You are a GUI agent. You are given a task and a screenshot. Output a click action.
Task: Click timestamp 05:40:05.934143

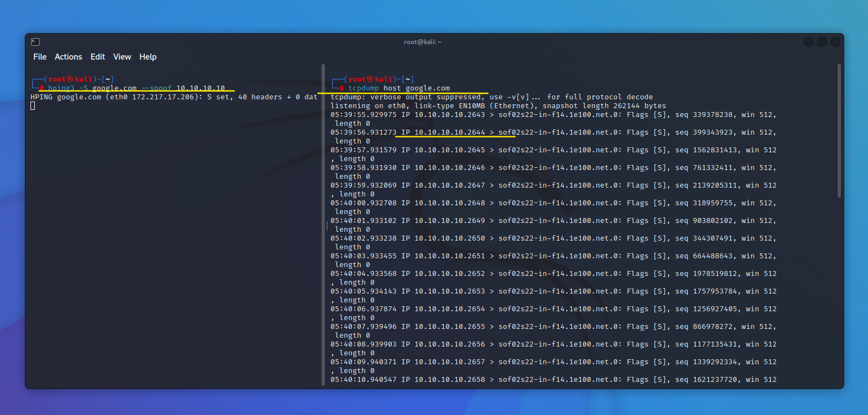click(364, 291)
